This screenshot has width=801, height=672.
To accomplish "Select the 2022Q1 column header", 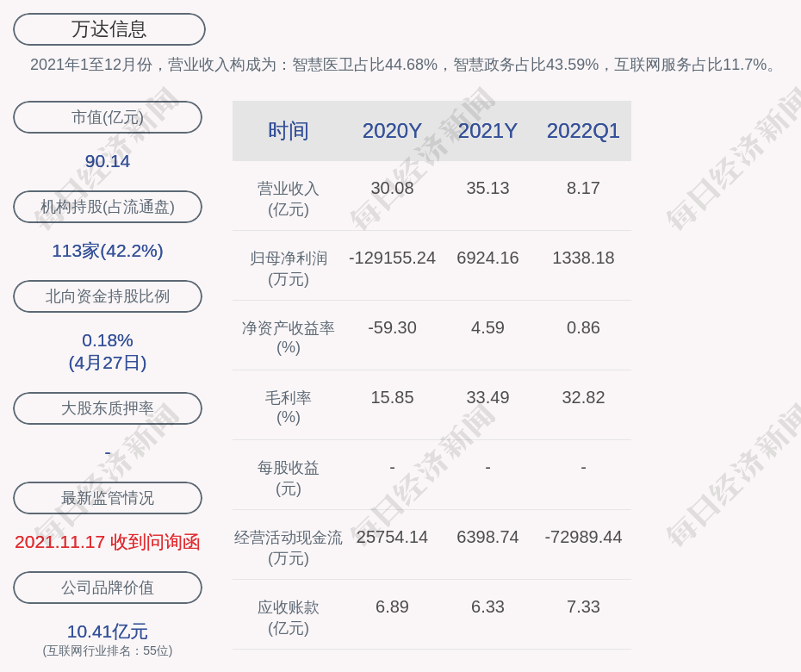I will (x=583, y=131).
